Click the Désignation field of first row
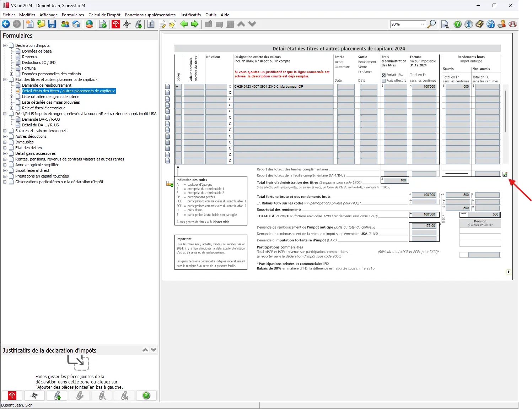The image size is (532, 409). click(283, 87)
